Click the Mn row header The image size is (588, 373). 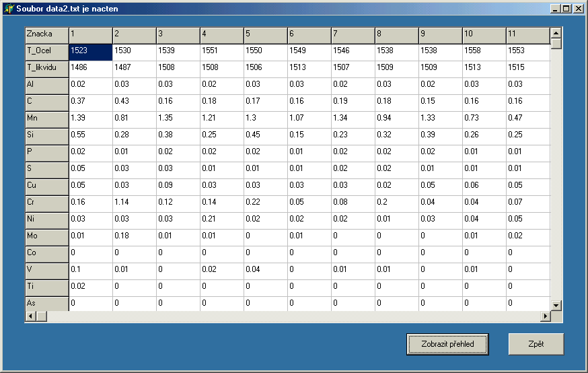[x=47, y=120]
